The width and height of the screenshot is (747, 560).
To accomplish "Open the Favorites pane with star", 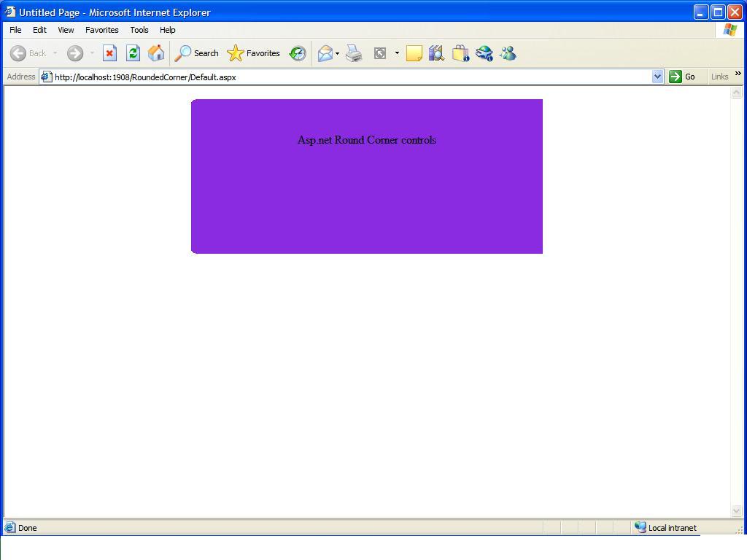I will pos(253,53).
